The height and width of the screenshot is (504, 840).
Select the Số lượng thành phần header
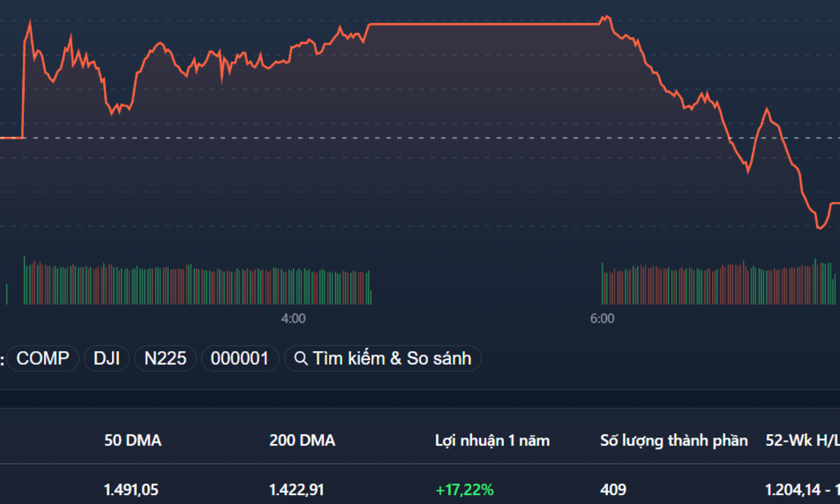[674, 441]
